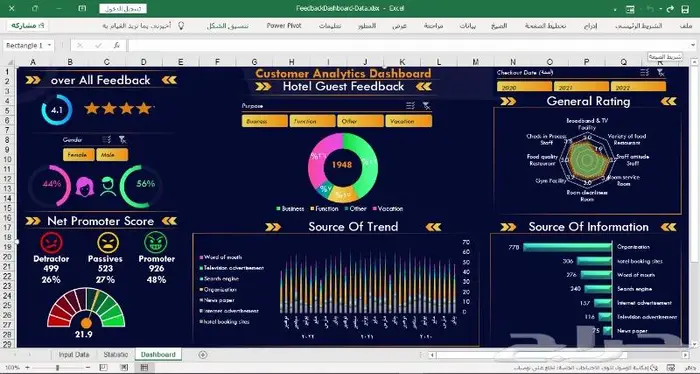This screenshot has width=700, height=374.
Task: Select the green Promoter smiling face icon
Action: click(156, 243)
